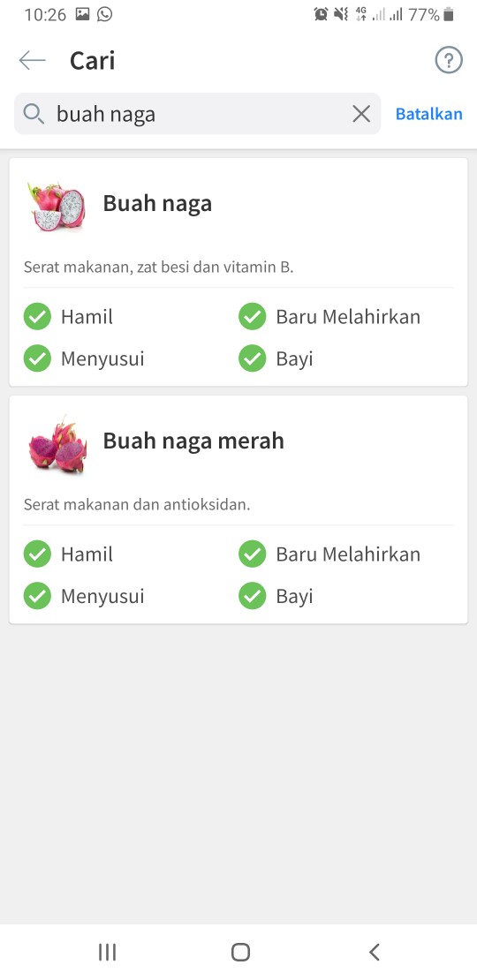Screen dimensions: 477x980
Task: Tap Batalkan to cancel search
Action: (429, 114)
